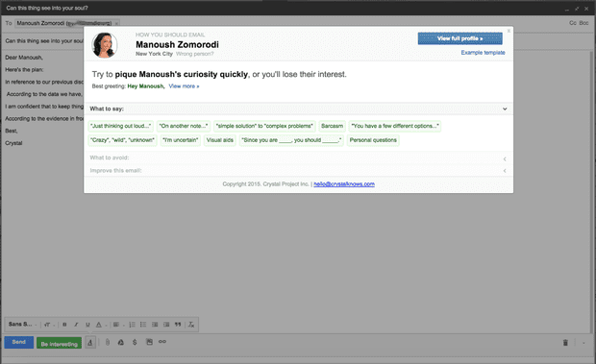
Task: Toggle bold formatting in compose toolbar
Action: 64,325
